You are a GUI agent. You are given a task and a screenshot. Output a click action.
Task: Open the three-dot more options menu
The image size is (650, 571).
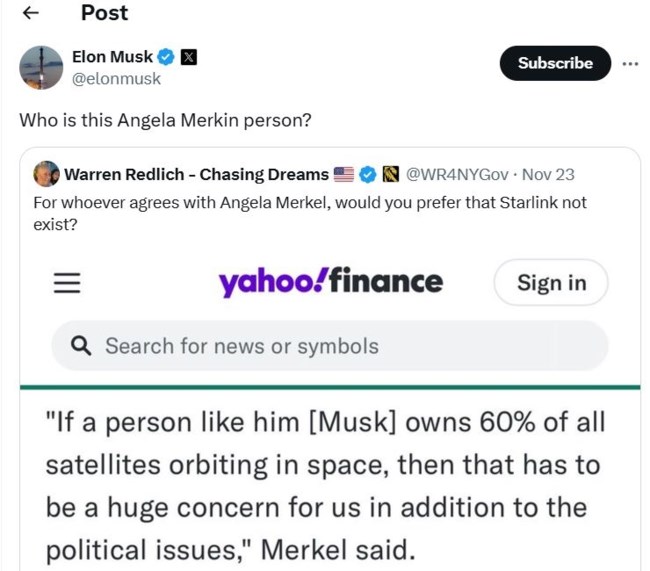tap(630, 63)
